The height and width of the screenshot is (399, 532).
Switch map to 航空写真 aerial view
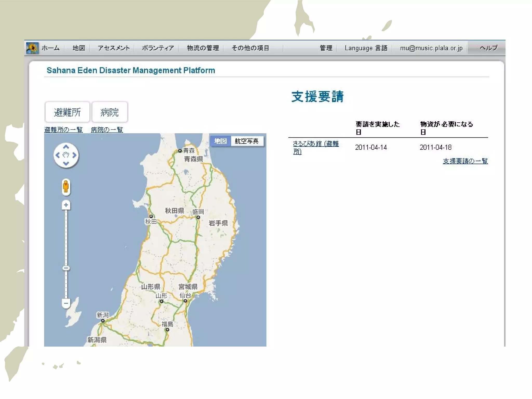pyautogui.click(x=247, y=141)
